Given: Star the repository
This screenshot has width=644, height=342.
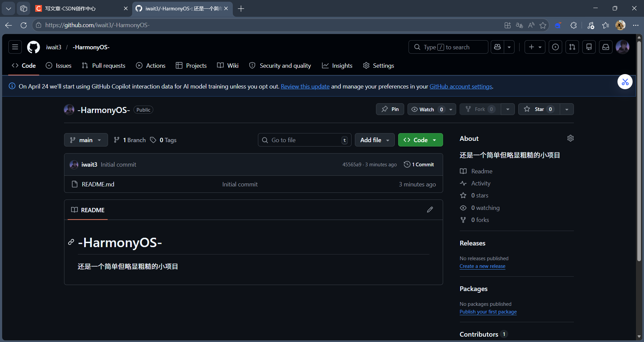Looking at the screenshot, I should click(x=539, y=109).
